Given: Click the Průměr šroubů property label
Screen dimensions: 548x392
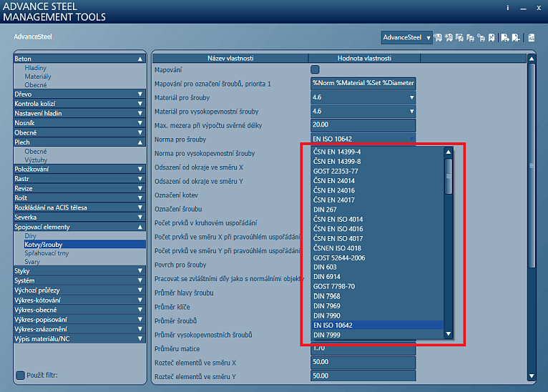Looking at the screenshot, I should point(175,320).
